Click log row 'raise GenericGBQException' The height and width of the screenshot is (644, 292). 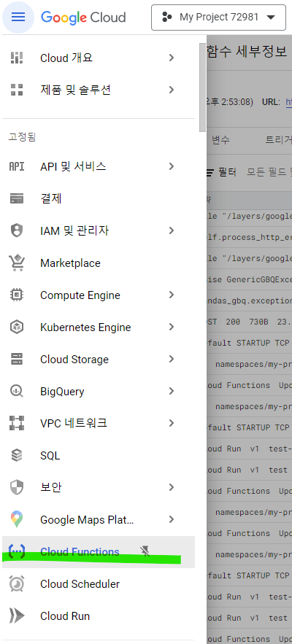point(250,279)
